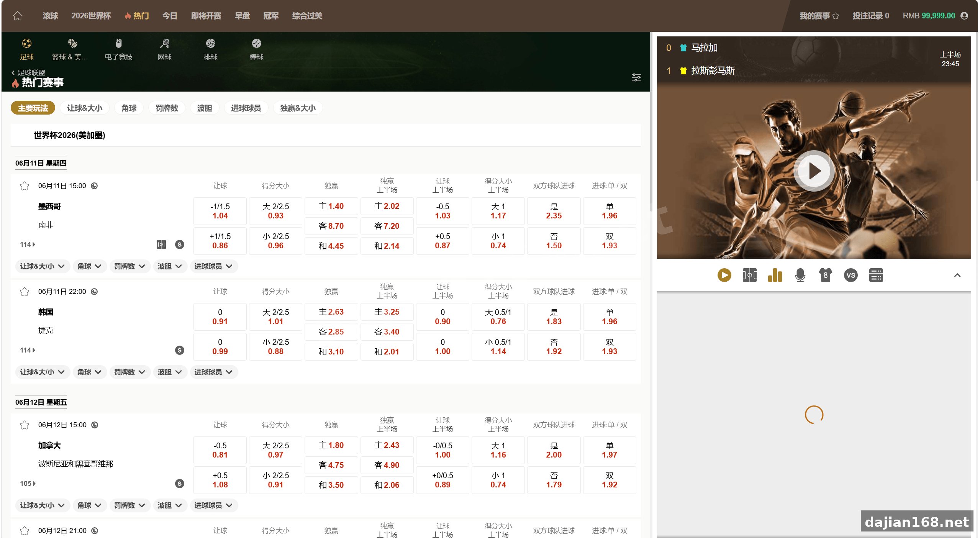Open the user account profile icon
Image resolution: width=980 pixels, height=538 pixels.
(964, 16)
